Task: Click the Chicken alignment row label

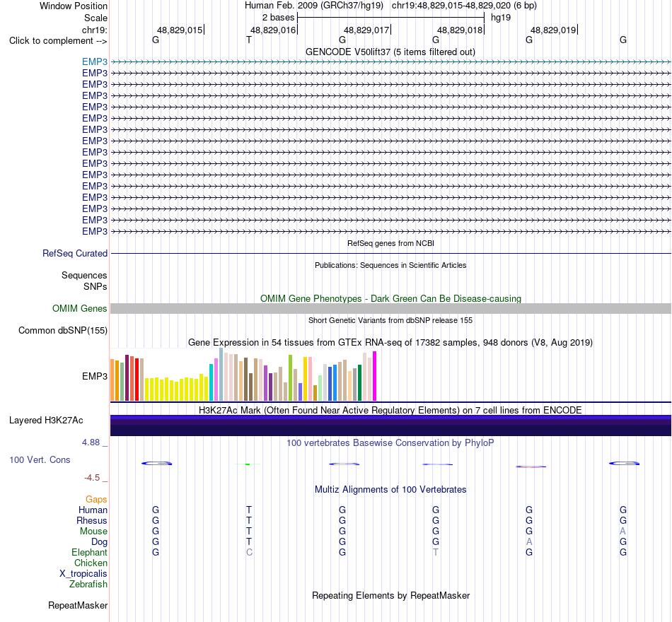Action: point(91,563)
